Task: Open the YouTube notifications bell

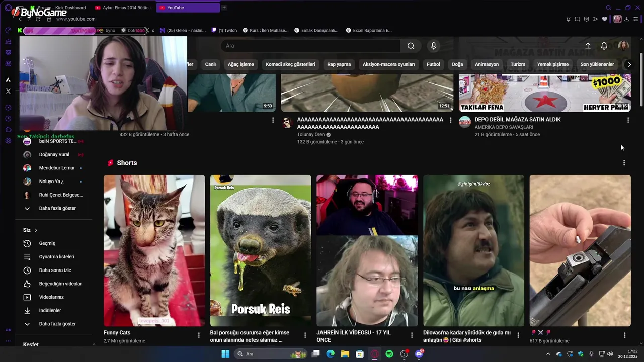Action: 604,46
